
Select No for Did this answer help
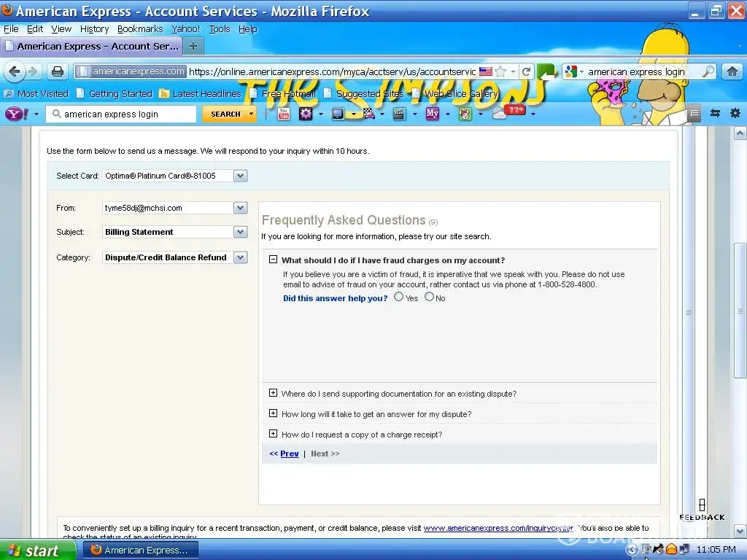coord(429,297)
